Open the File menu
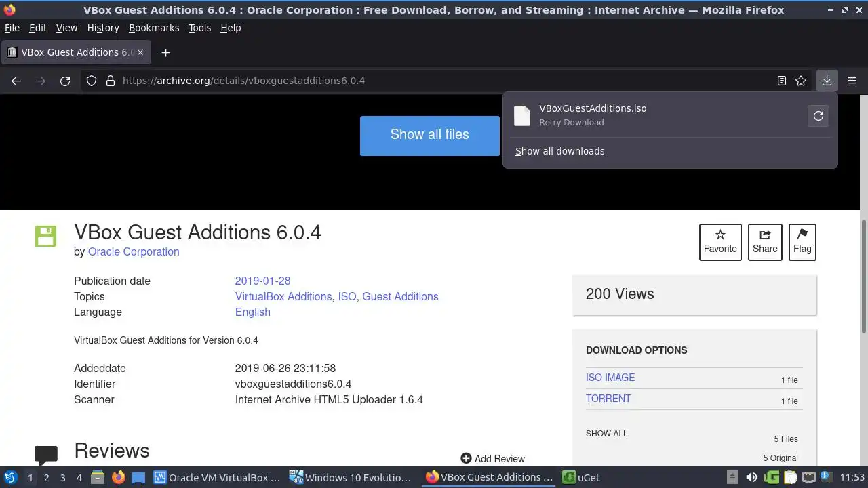Image resolution: width=868 pixels, height=488 pixels. pos(12,28)
